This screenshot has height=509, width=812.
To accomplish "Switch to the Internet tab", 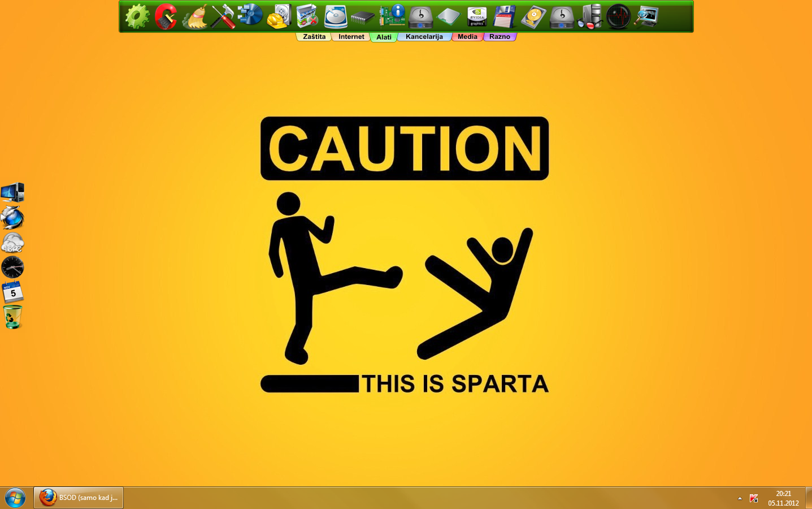I will pyautogui.click(x=351, y=37).
